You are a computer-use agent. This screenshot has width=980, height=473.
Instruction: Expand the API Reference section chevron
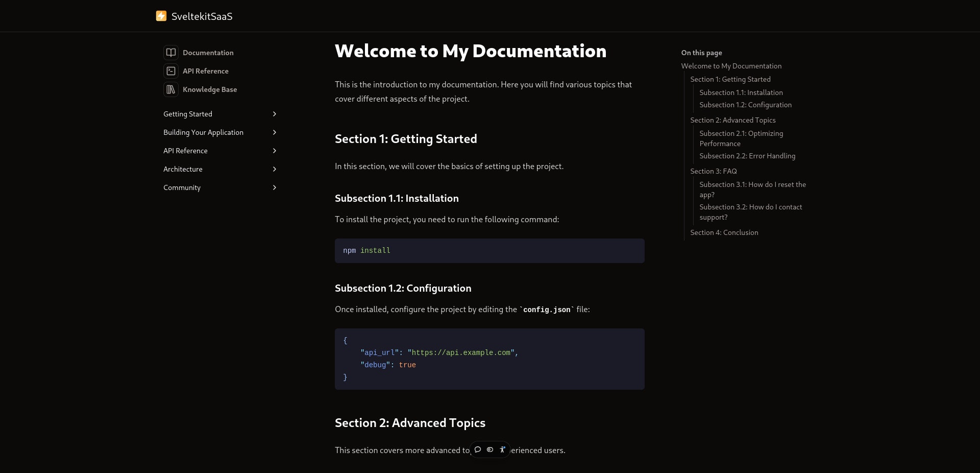275,151
